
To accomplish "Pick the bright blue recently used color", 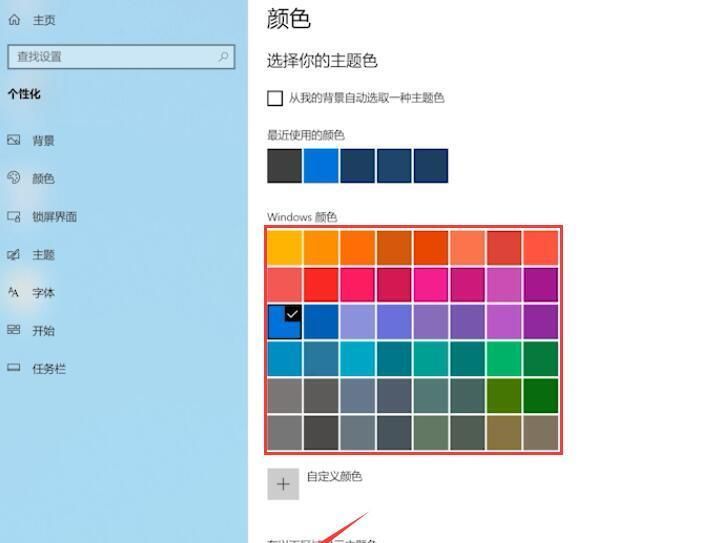I will click(321, 166).
